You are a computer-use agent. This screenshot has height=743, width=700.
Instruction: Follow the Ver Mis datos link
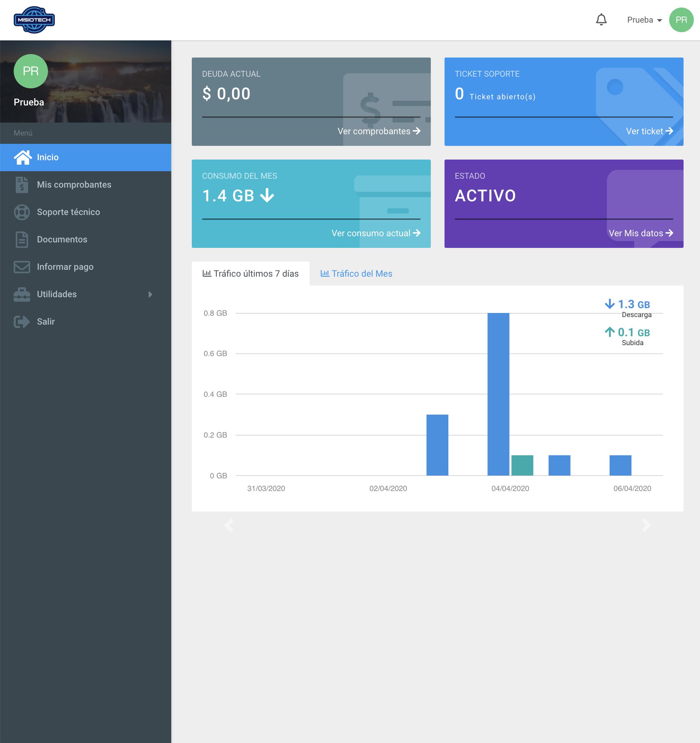(641, 233)
